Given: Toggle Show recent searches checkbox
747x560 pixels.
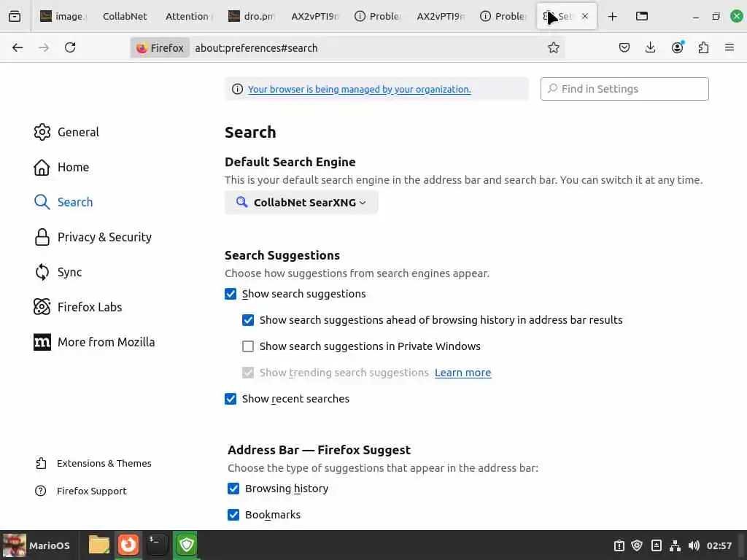Looking at the screenshot, I should point(231,399).
